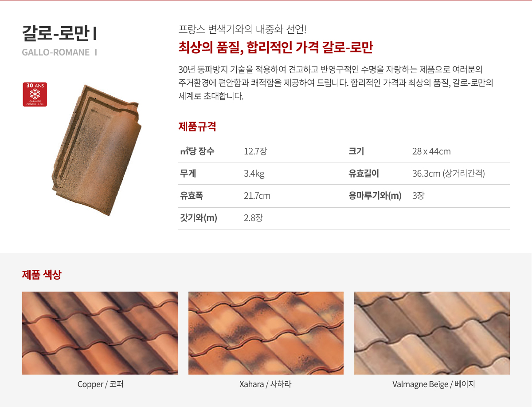Click the '유효길이' spec label
The image size is (532, 407).
[x=364, y=174]
